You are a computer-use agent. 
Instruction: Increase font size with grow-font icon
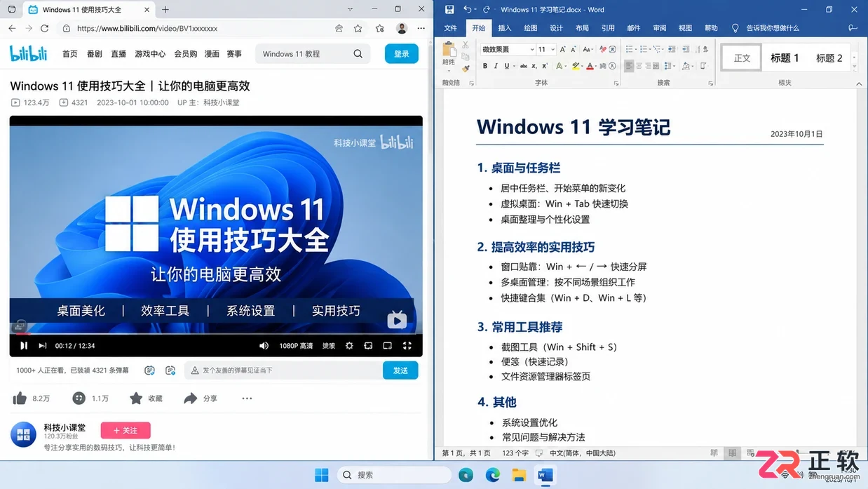pos(564,49)
